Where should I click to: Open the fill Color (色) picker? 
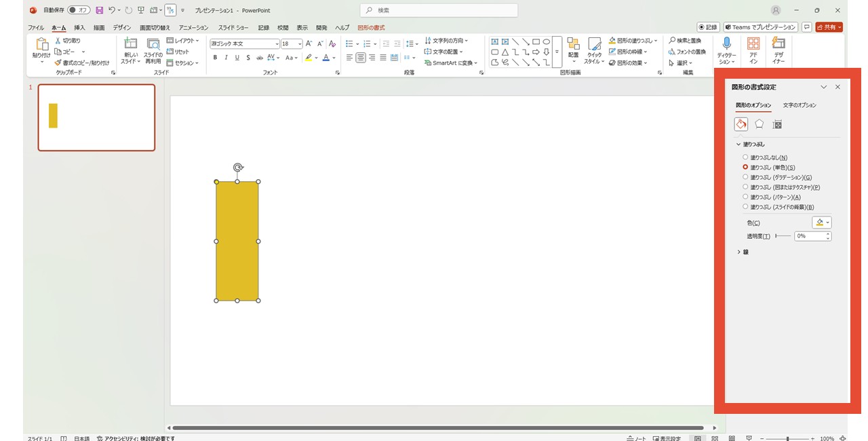[x=821, y=223]
